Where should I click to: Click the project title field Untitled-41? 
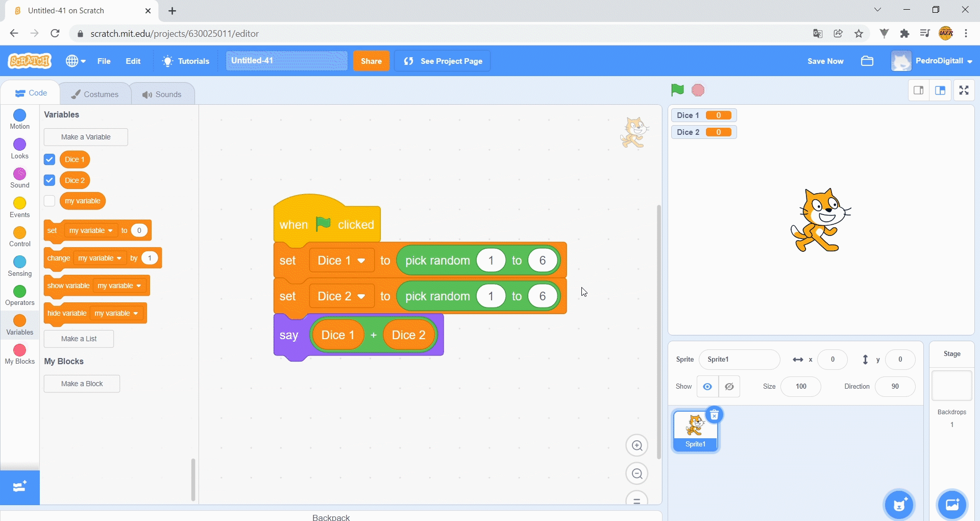(x=286, y=61)
